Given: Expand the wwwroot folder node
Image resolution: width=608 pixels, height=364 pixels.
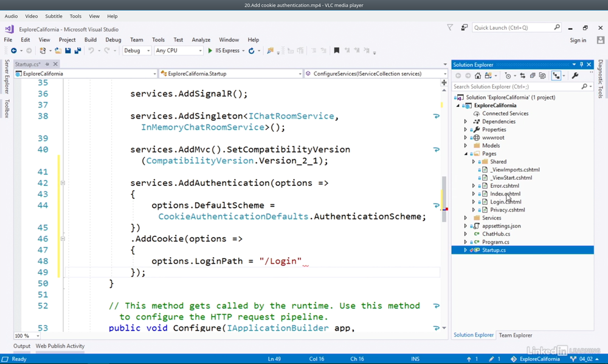Looking at the screenshot, I should coord(466,137).
